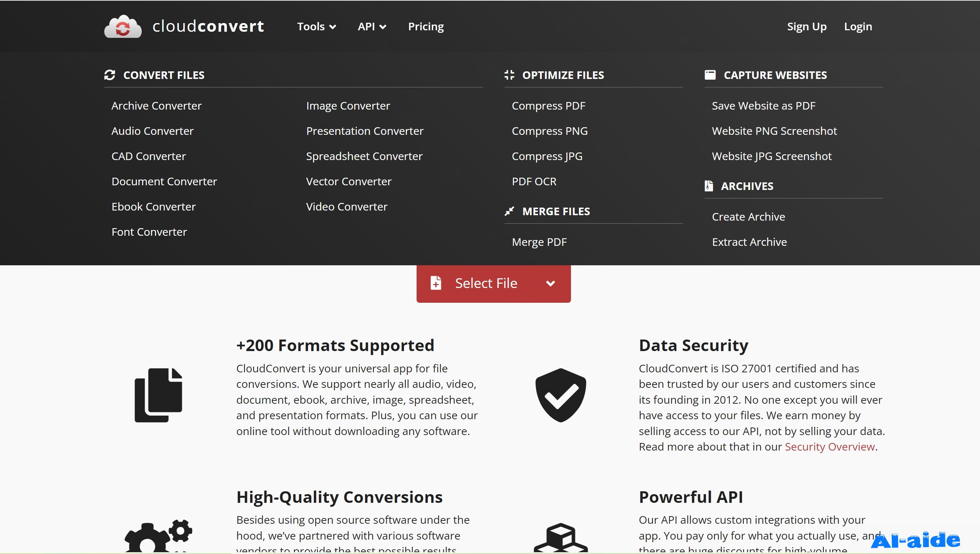
Task: Select Website JPG Screenshot
Action: point(772,156)
